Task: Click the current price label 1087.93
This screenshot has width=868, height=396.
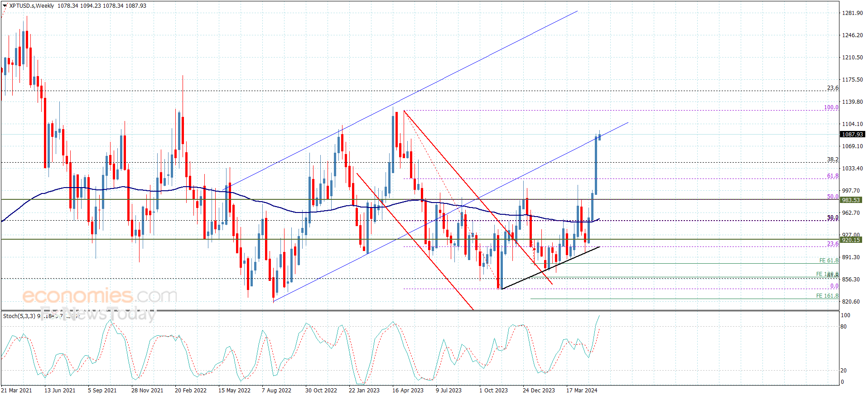Action: point(852,135)
